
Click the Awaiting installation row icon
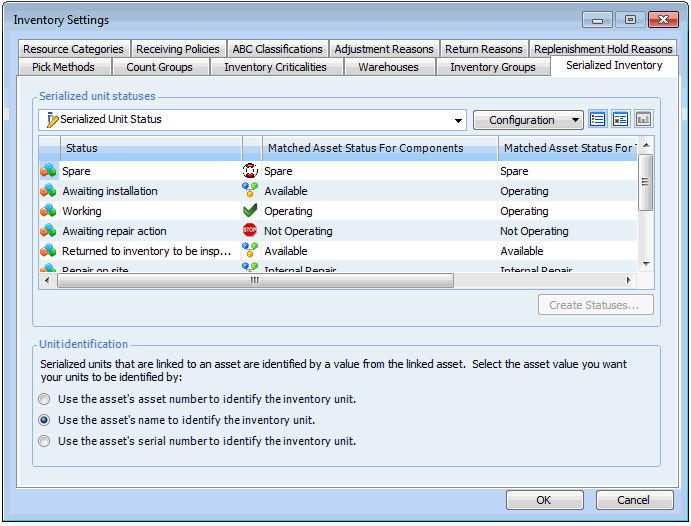point(48,191)
